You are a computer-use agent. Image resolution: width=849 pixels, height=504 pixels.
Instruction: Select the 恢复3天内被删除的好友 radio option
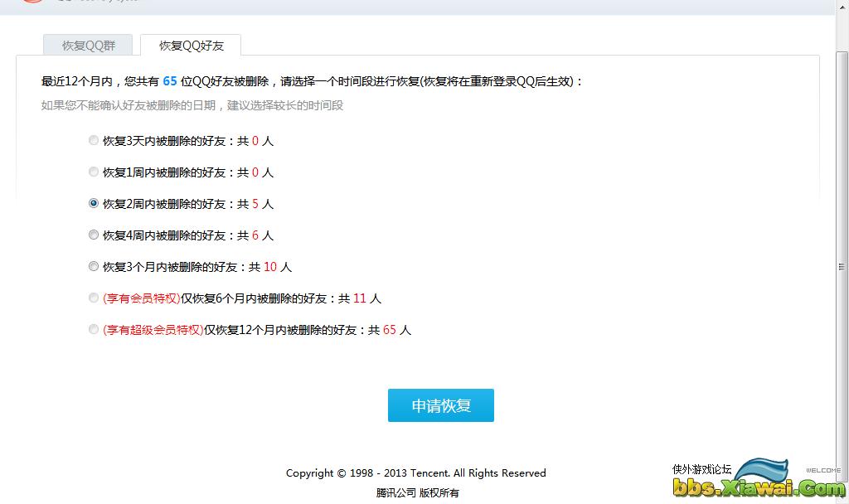[94, 140]
